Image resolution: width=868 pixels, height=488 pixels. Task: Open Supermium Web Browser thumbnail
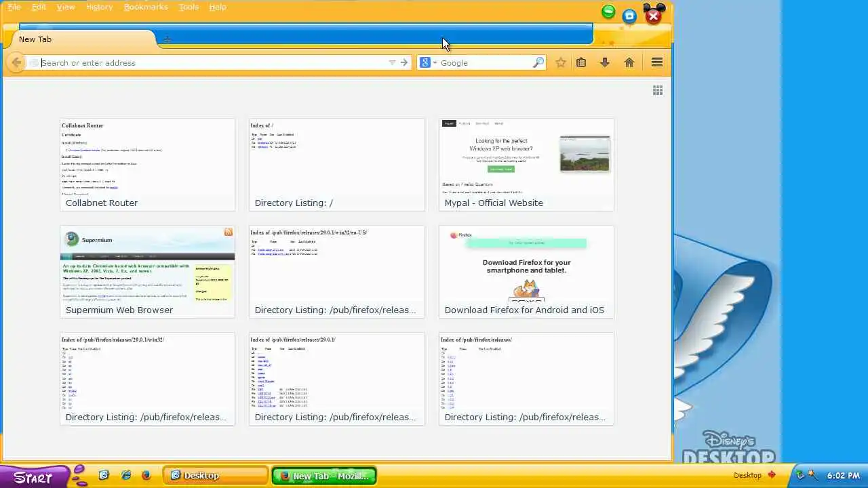[x=148, y=272]
